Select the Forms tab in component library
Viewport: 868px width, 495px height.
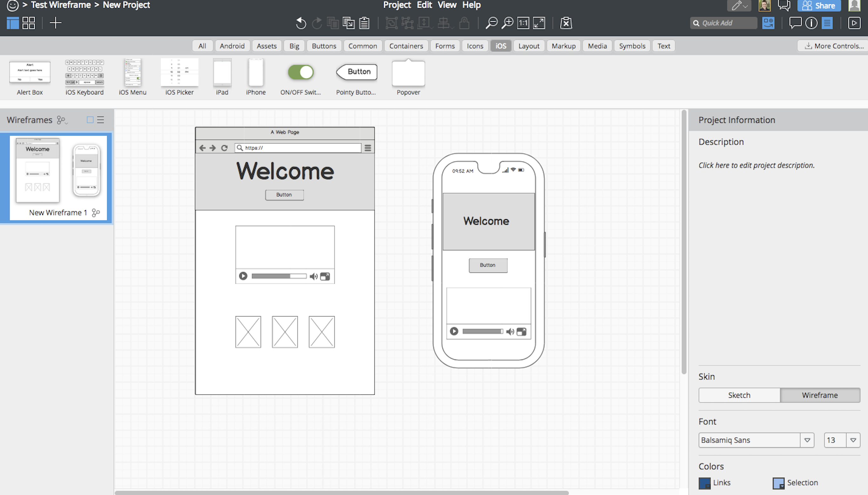pyautogui.click(x=444, y=46)
